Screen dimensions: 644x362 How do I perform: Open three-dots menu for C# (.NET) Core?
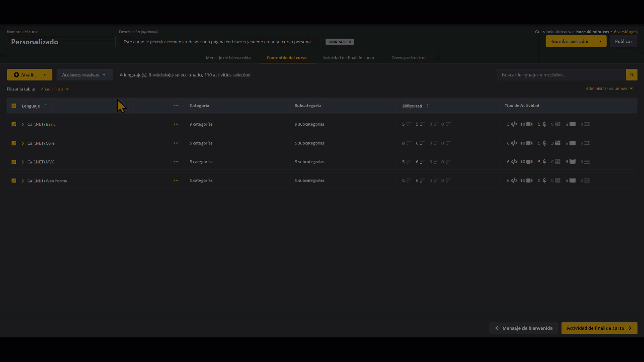pos(176,143)
